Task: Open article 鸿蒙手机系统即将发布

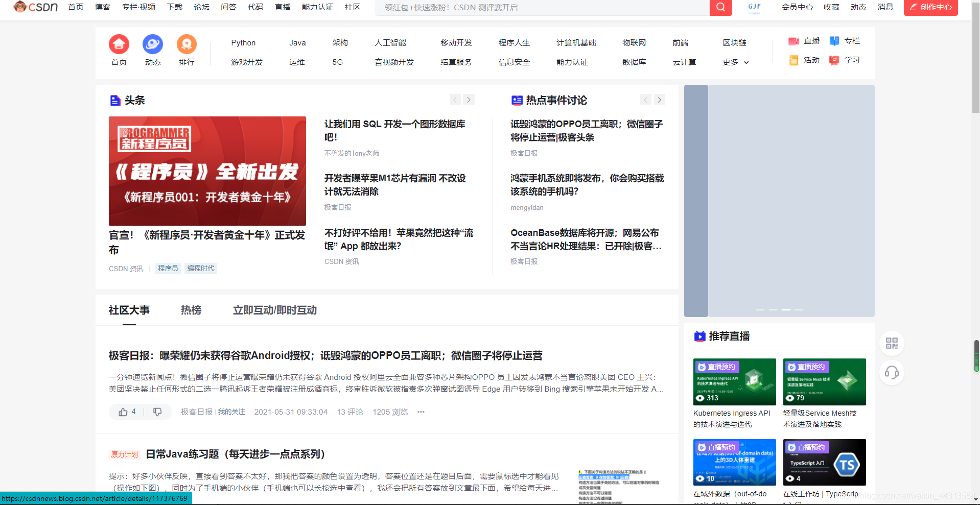Action: (x=587, y=185)
